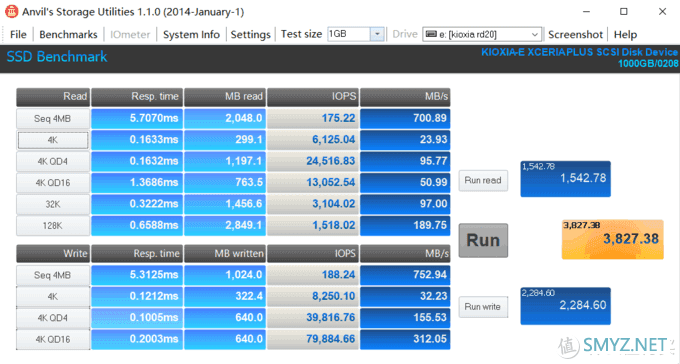Click the Test size 1GB field
Image resolution: width=680 pixels, height=364 pixels.
point(349,34)
